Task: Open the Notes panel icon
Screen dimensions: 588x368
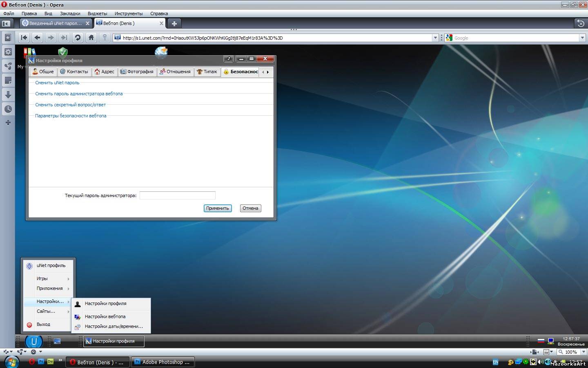Action: click(x=8, y=81)
